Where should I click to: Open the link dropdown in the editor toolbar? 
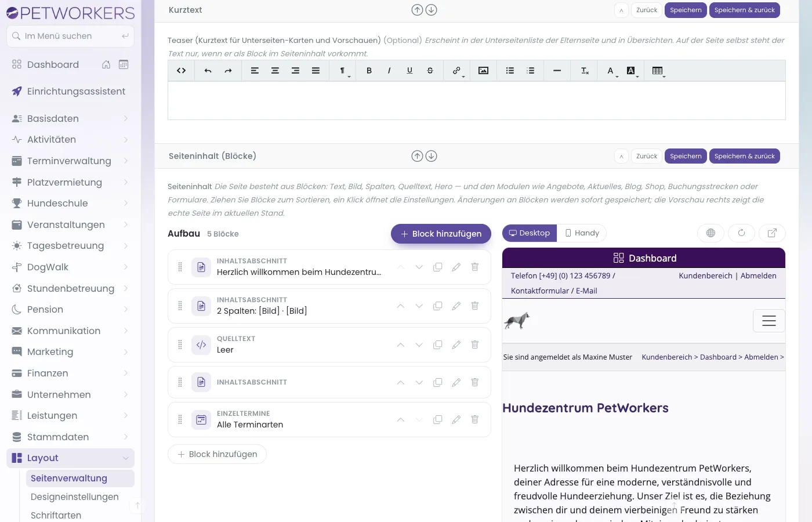click(458, 71)
